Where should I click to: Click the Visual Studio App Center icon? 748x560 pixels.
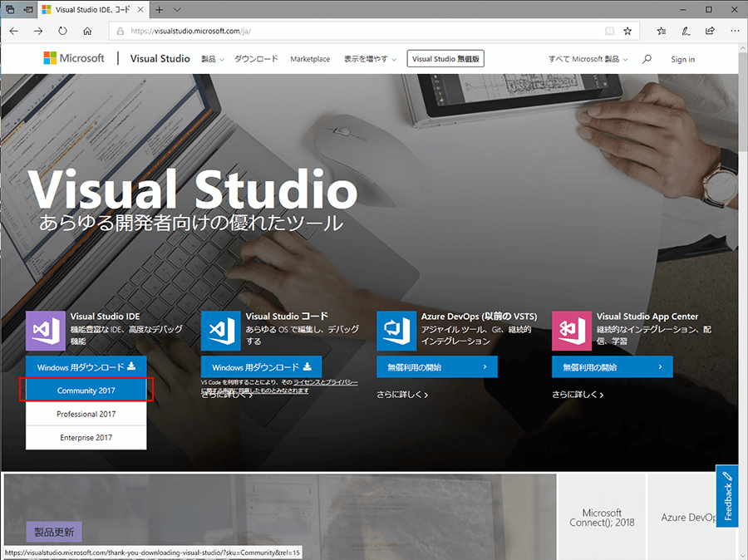point(572,331)
